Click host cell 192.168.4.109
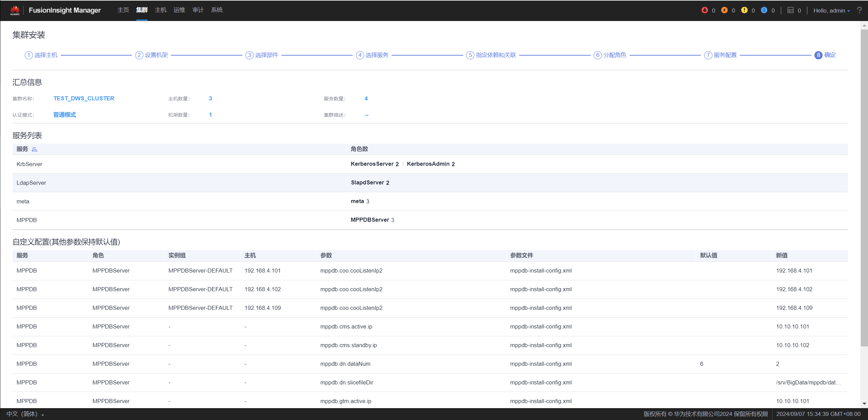 pos(262,308)
